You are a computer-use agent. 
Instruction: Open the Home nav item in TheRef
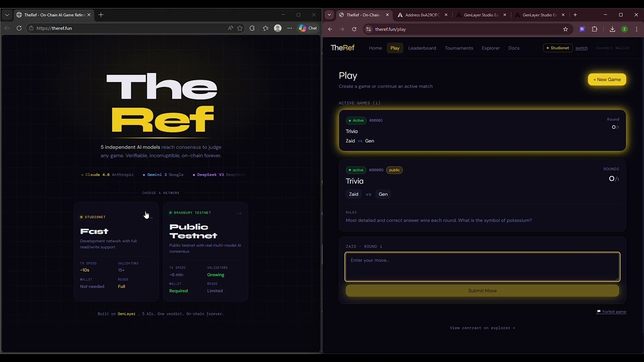tap(375, 48)
